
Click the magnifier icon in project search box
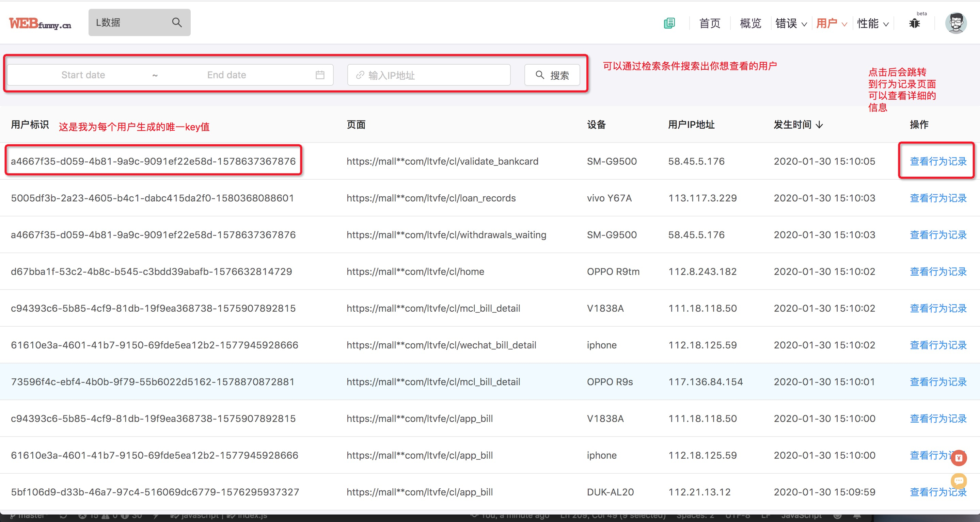pos(176,22)
